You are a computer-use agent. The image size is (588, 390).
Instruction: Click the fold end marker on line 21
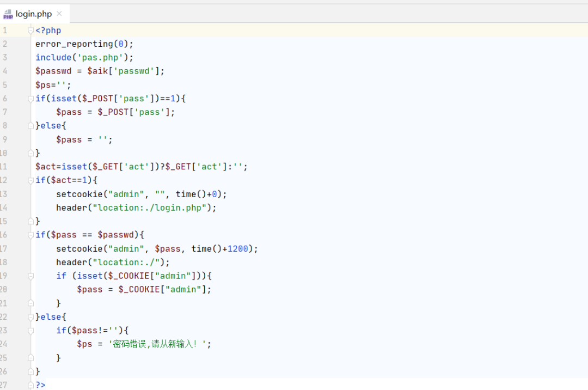click(30, 303)
